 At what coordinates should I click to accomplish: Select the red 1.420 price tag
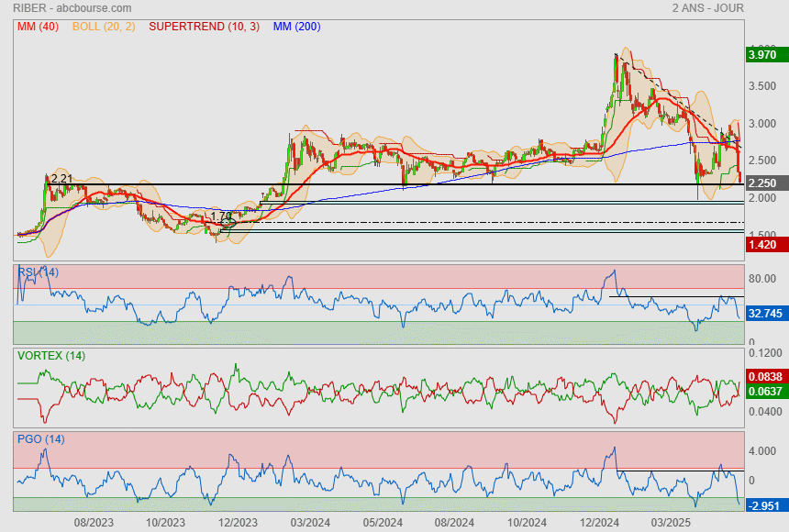coord(762,245)
